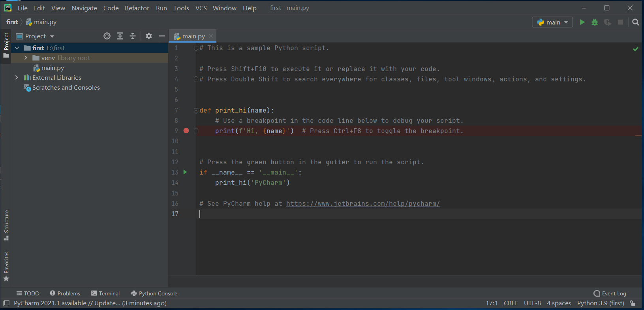The width and height of the screenshot is (644, 310).
Task: Click the green inspection checkmark in editor
Action: click(x=636, y=49)
